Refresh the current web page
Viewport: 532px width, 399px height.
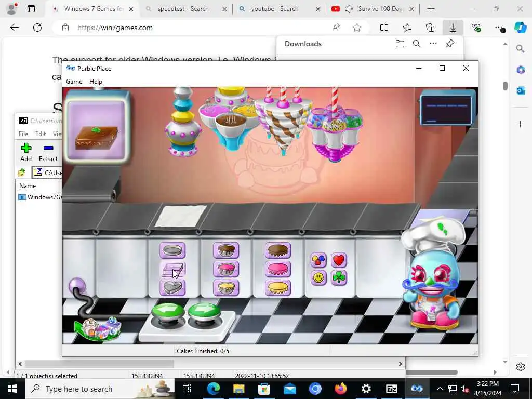tap(37, 28)
